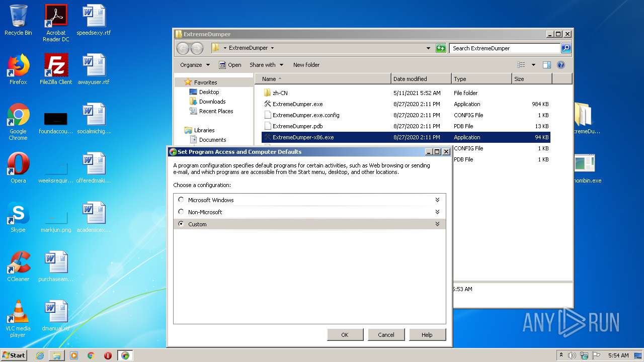This screenshot has height=362, width=644.
Task: Open Explorer help question mark icon
Action: click(561, 65)
